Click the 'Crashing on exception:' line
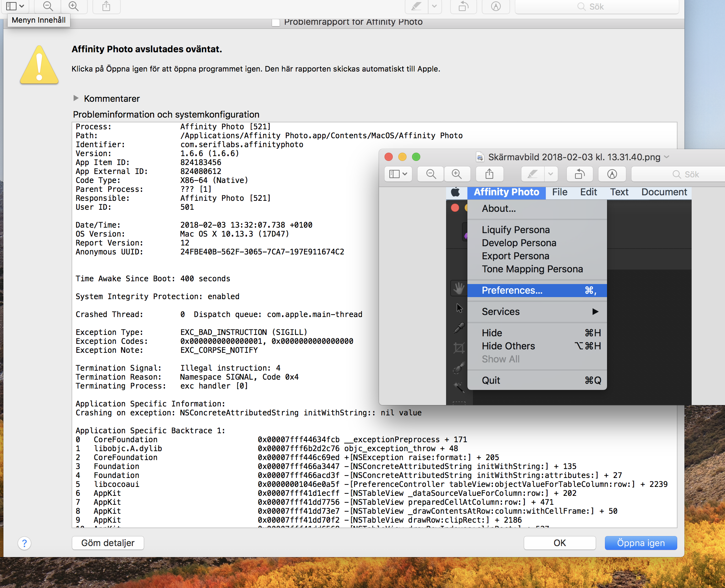Image resolution: width=725 pixels, height=588 pixels. click(x=249, y=413)
